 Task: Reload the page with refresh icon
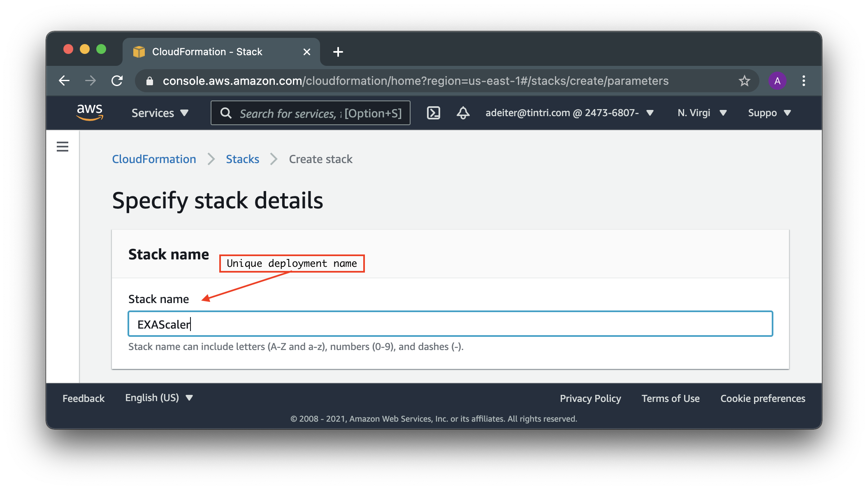[x=117, y=81]
